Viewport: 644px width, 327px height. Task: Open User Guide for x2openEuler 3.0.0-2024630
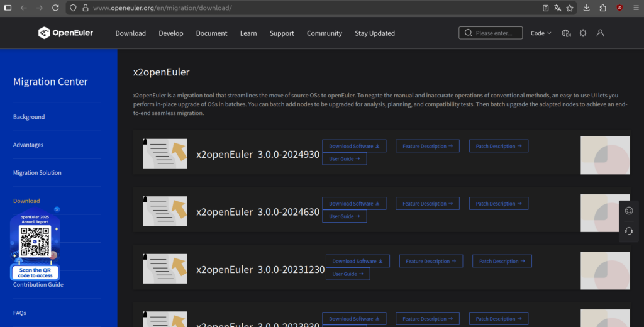click(x=344, y=216)
